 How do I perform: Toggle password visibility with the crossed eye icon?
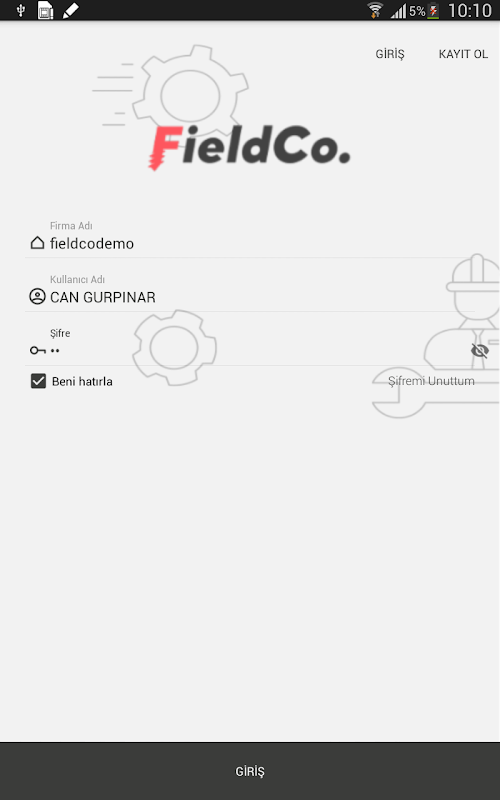click(x=480, y=351)
